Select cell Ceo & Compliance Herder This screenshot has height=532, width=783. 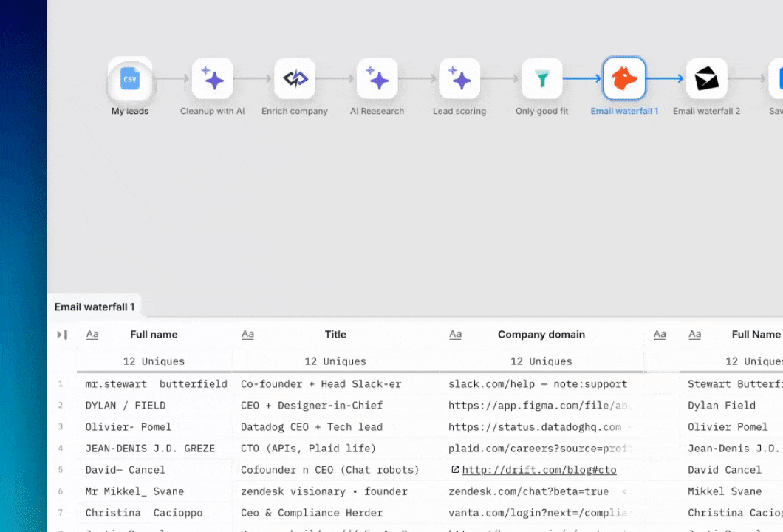tap(335, 513)
